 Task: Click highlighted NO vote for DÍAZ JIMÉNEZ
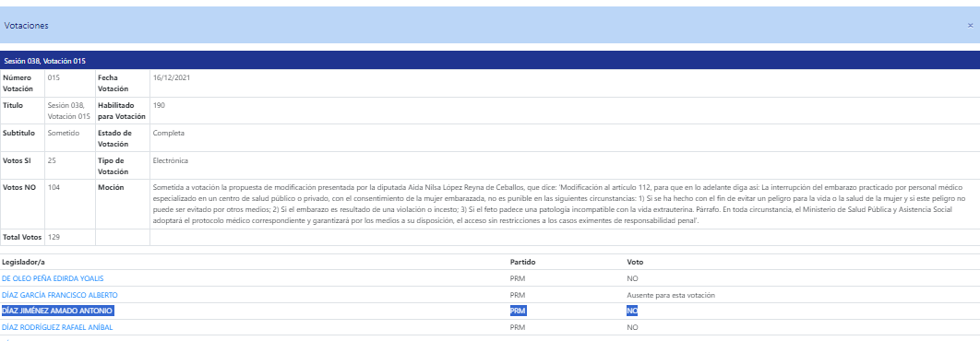632,311
